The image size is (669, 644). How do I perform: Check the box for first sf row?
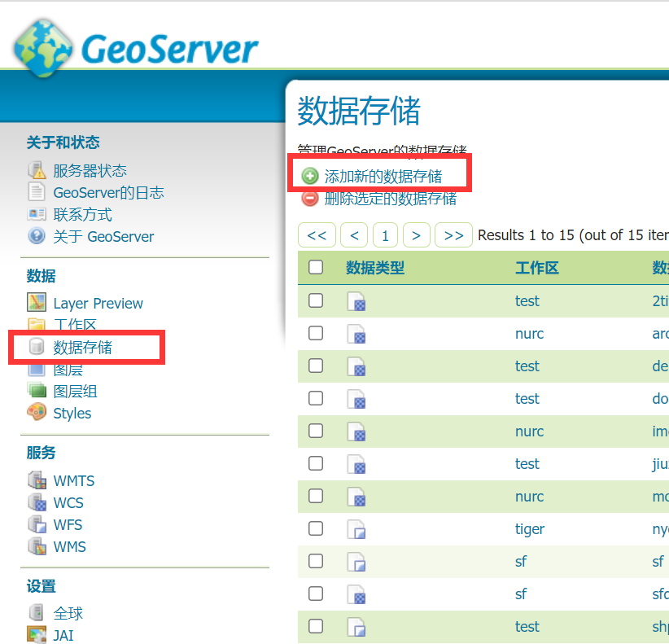[x=316, y=561]
